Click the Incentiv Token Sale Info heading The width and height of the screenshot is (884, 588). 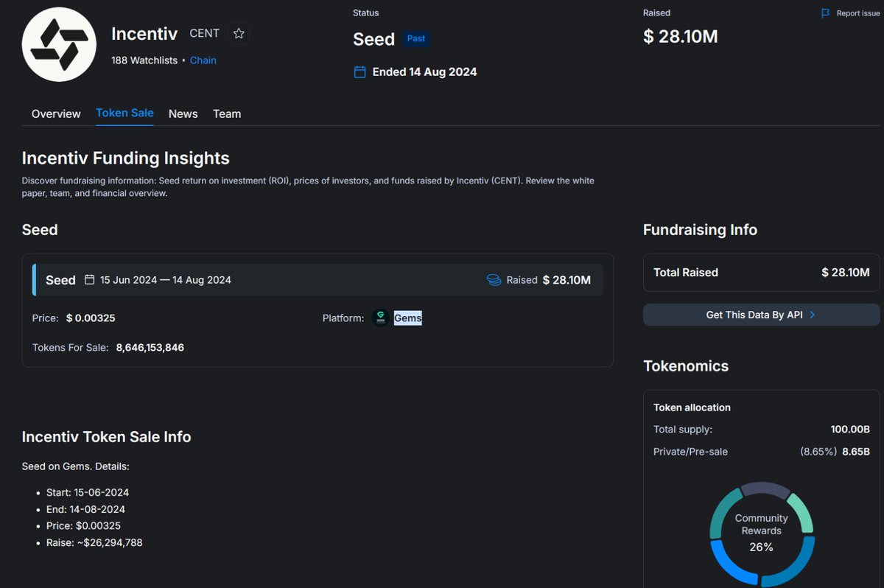[106, 437]
